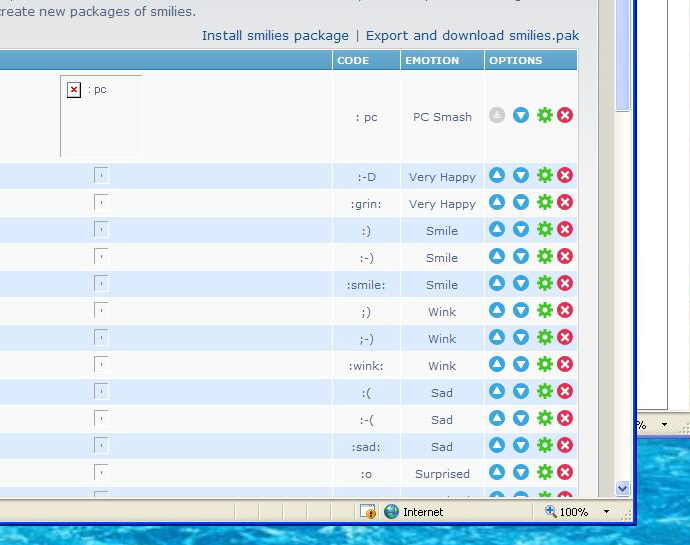Move the ':o' Surprised smiley up
Screen dimensions: 690x545
tap(497, 472)
